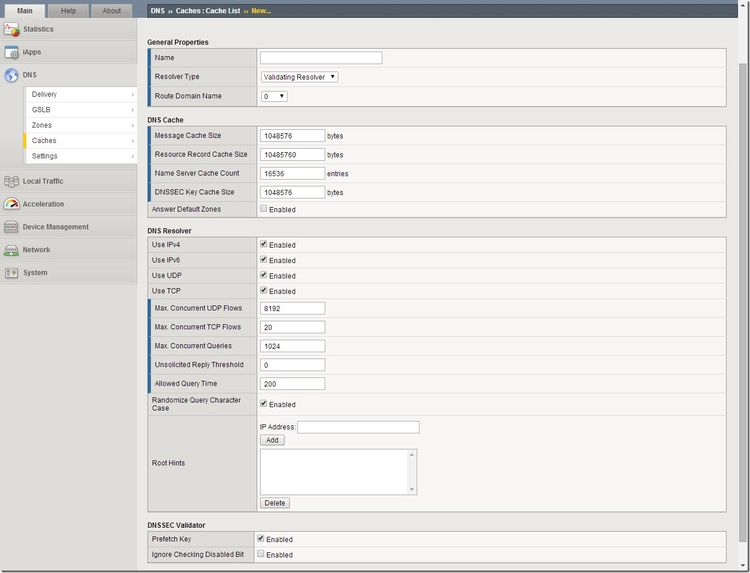The image size is (750, 573).
Task: Click the iApps sidebar icon
Action: [12, 52]
